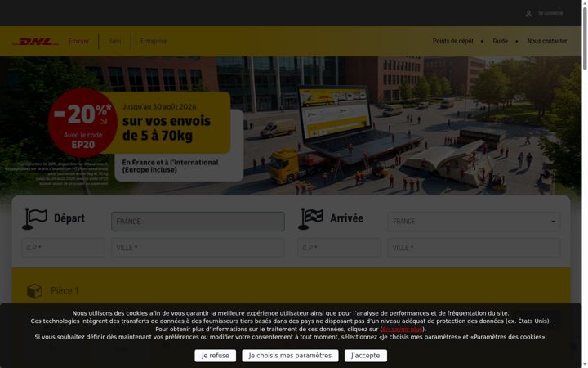Image resolution: width=588 pixels, height=368 pixels.
Task: Click the Départ flag icon
Action: pyautogui.click(x=34, y=218)
